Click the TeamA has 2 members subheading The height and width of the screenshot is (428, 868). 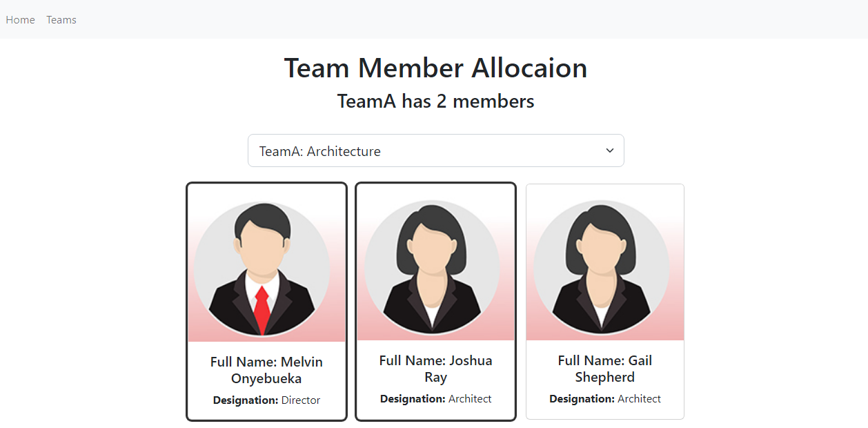(x=435, y=101)
